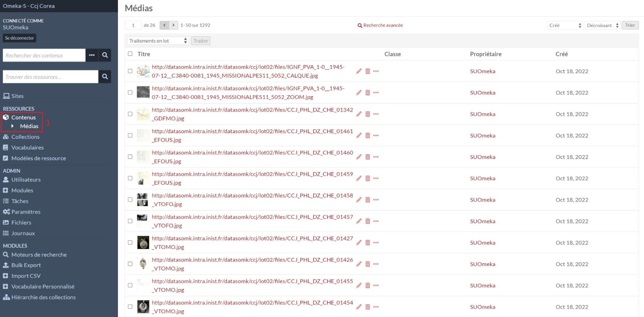Click trash icon for CHE_01458_VTOFO.jpg
This screenshot has width=644, height=317.
tap(368, 200)
